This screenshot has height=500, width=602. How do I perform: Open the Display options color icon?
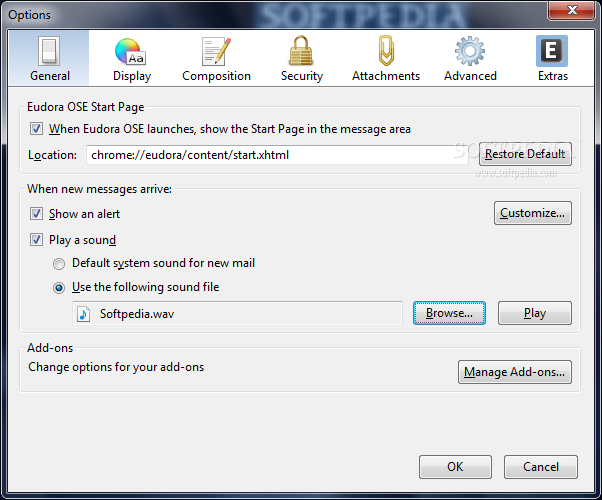[x=130, y=51]
